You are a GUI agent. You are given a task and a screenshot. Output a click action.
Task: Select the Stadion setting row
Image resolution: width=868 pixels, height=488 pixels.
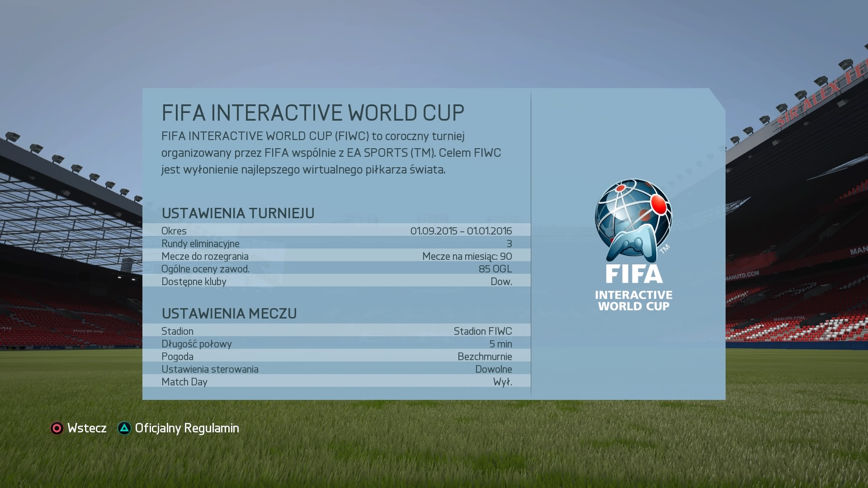[x=336, y=331]
